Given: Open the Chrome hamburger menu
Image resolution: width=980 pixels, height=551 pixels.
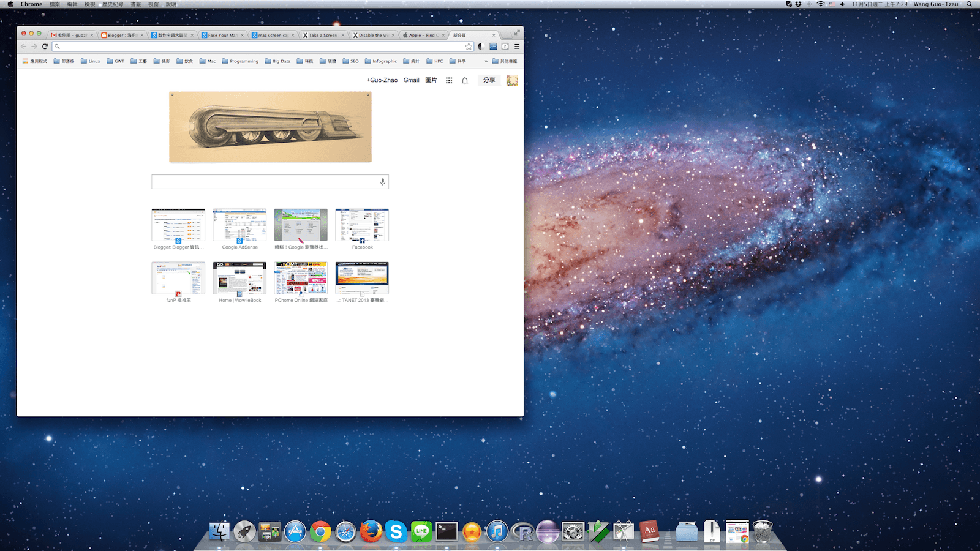Looking at the screenshot, I should pyautogui.click(x=517, y=47).
